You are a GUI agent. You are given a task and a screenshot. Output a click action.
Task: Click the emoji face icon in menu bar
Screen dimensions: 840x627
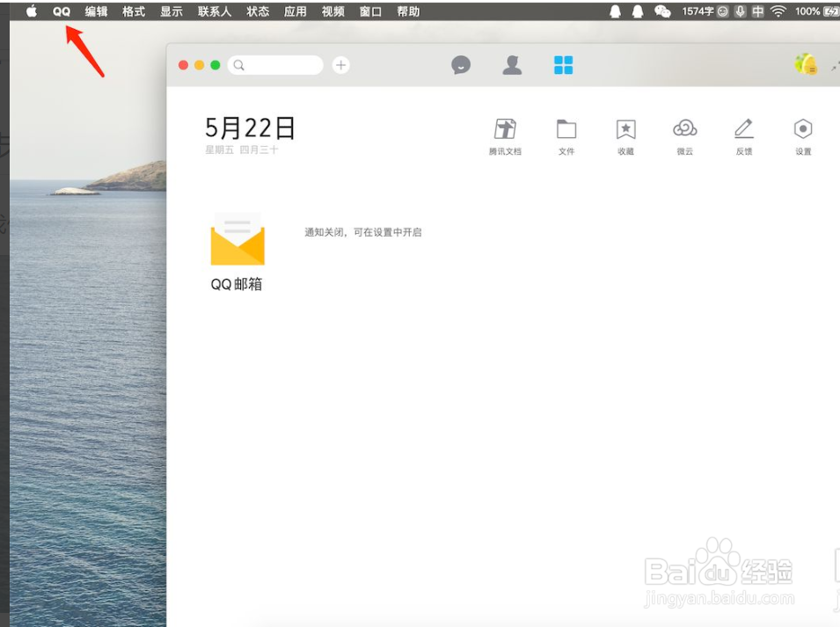[x=723, y=11]
